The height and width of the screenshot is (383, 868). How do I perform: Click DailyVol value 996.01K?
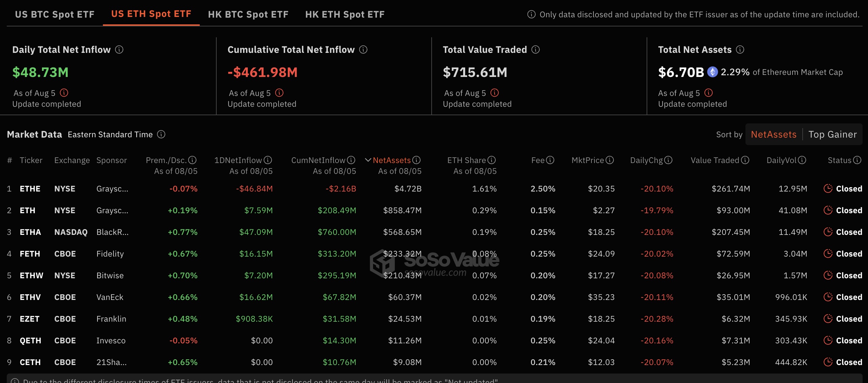(791, 297)
